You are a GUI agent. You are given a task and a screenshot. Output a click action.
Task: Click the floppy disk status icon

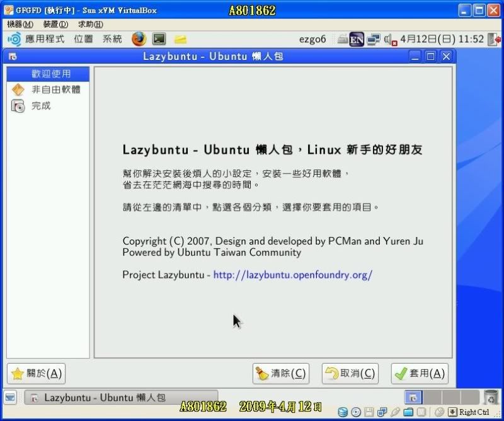pyautogui.click(x=369, y=412)
